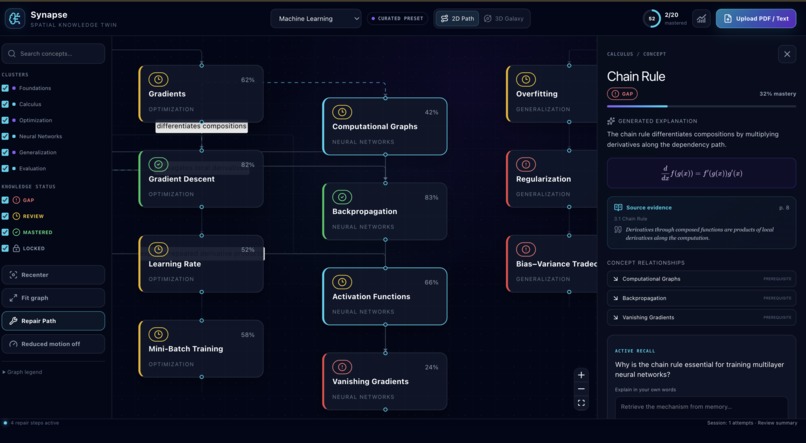Open Vanishing Gradients prerequisite relationship row
Screen dimensions: 806x443
pos(701,318)
